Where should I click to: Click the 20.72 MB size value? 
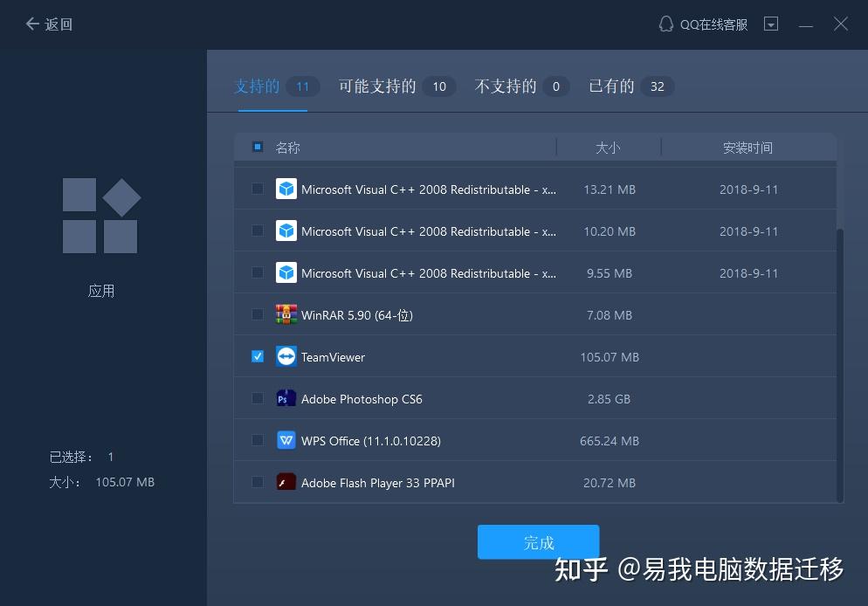click(x=610, y=483)
